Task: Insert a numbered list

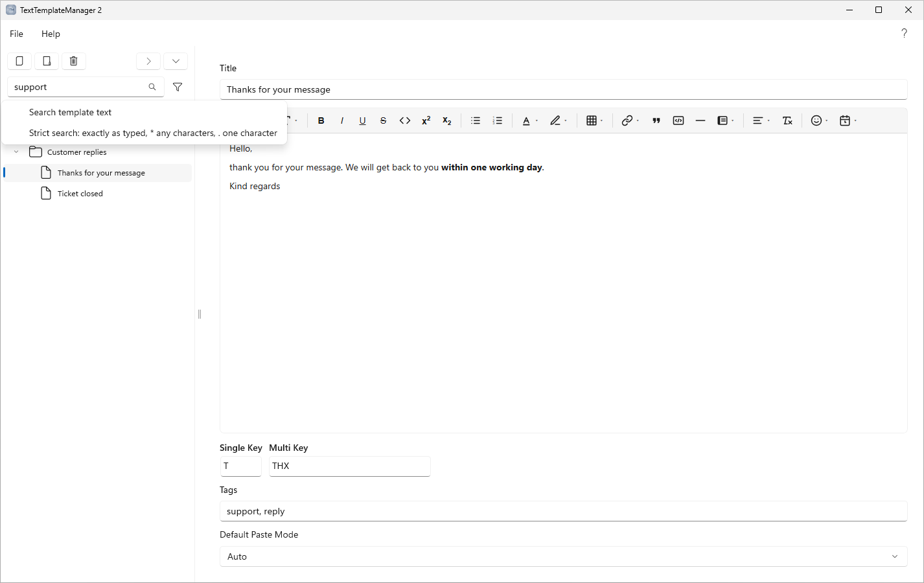Action: [x=498, y=120]
